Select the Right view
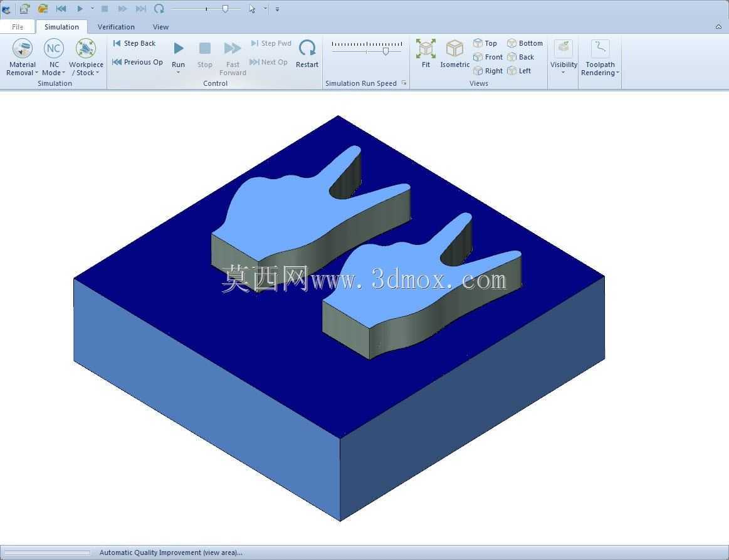Image resolution: width=729 pixels, height=560 pixels. (488, 71)
